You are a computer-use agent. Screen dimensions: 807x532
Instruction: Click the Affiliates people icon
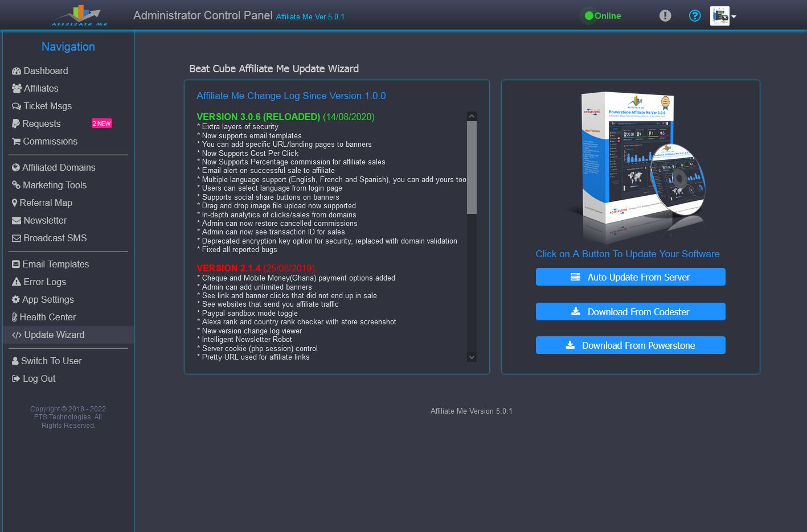pyautogui.click(x=17, y=89)
